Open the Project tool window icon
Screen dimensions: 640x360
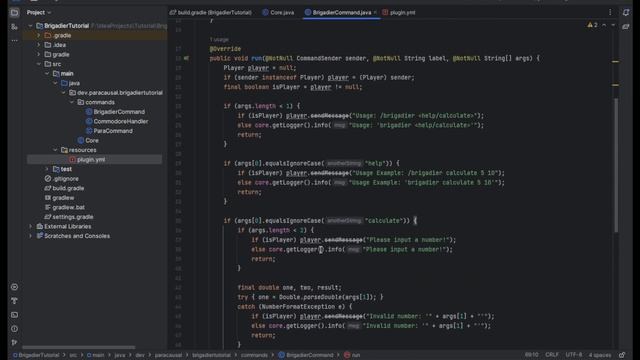14,13
